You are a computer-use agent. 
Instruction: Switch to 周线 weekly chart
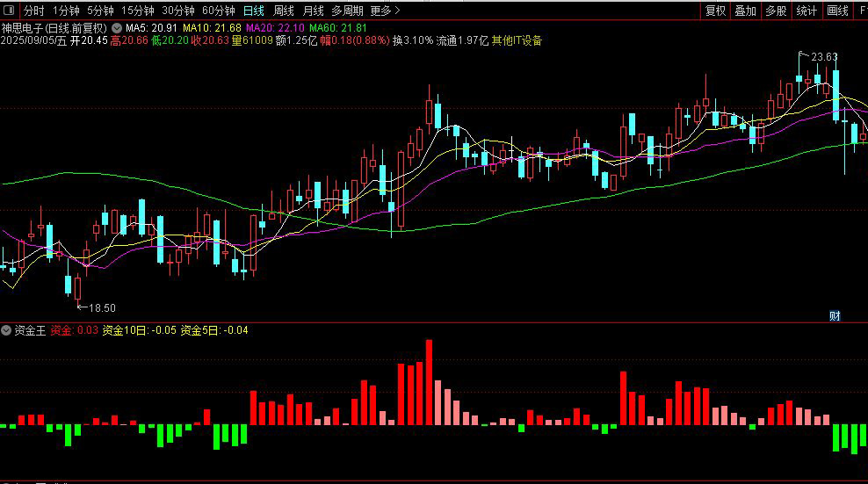pyautogui.click(x=283, y=11)
